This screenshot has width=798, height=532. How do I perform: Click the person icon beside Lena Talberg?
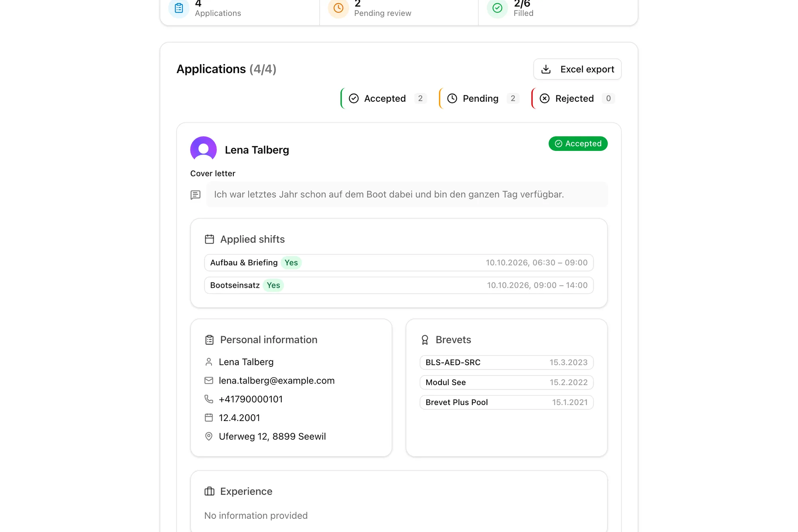click(x=209, y=362)
